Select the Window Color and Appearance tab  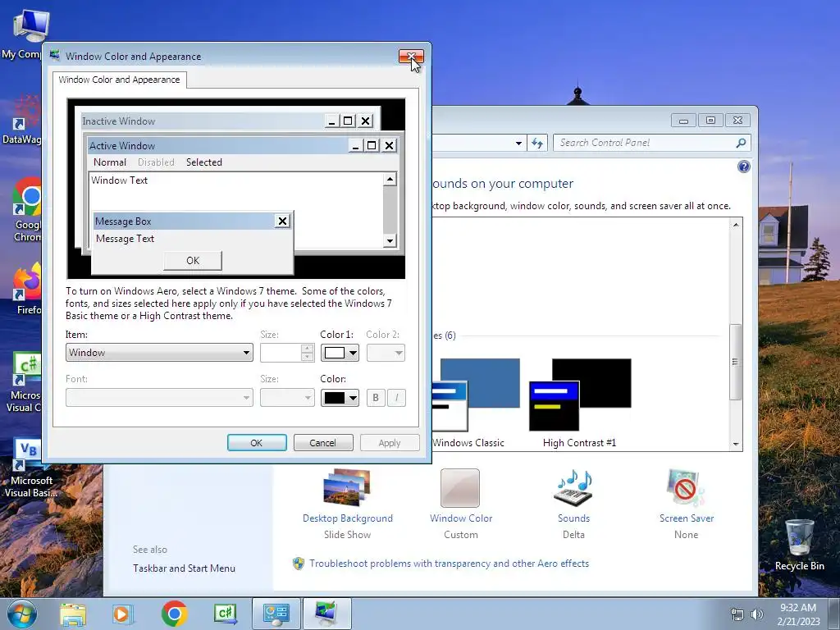click(x=120, y=80)
